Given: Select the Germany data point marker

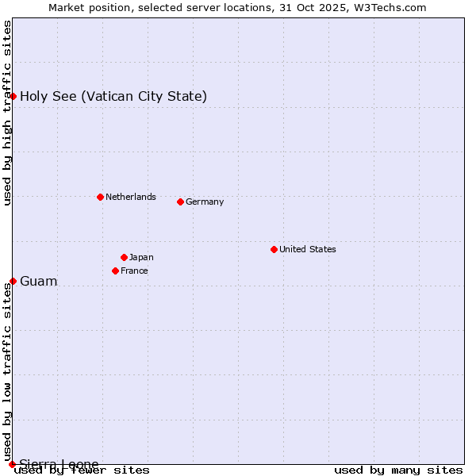Looking at the screenshot, I should pyautogui.click(x=180, y=202).
